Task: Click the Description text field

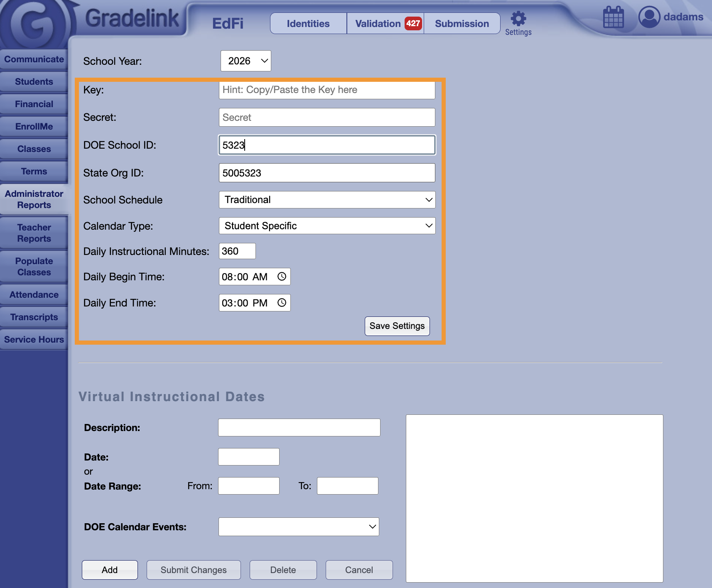Action: (299, 427)
